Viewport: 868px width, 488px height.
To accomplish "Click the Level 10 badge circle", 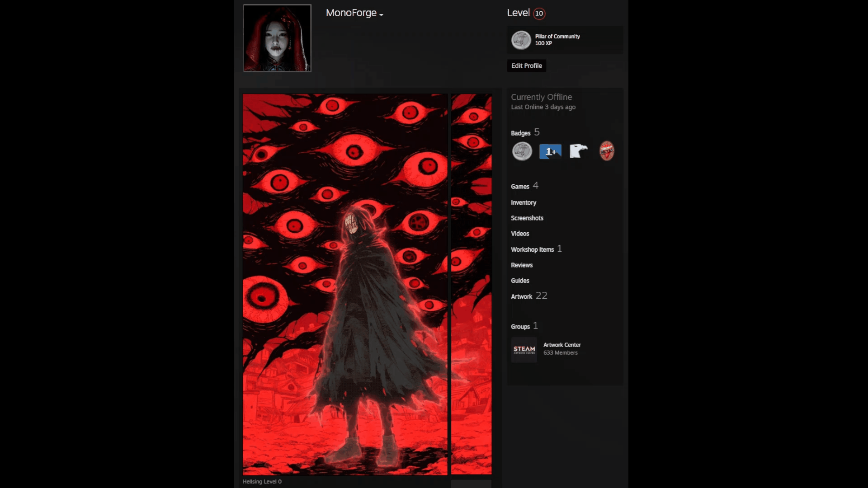I will (539, 14).
